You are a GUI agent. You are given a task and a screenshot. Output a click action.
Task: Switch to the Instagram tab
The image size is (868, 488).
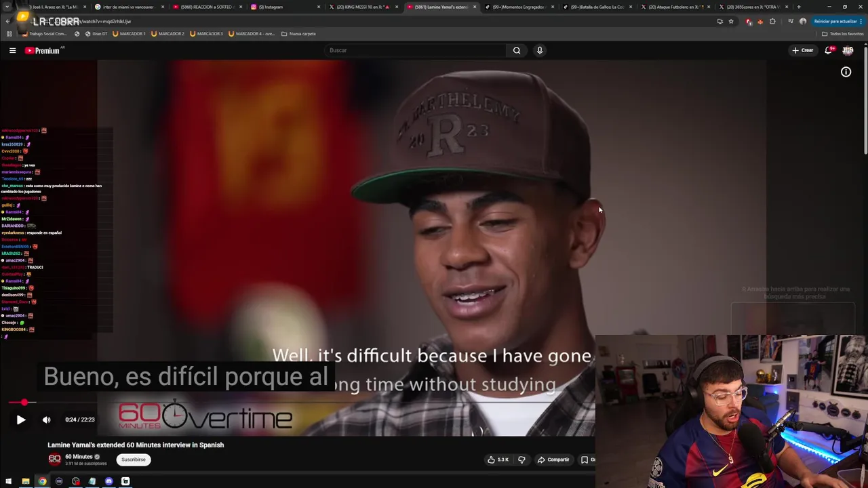click(285, 7)
